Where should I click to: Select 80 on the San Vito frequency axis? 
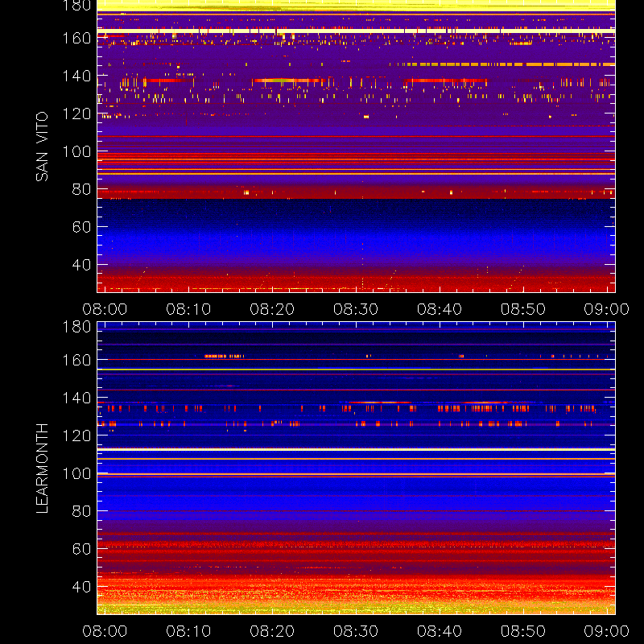coord(81,189)
